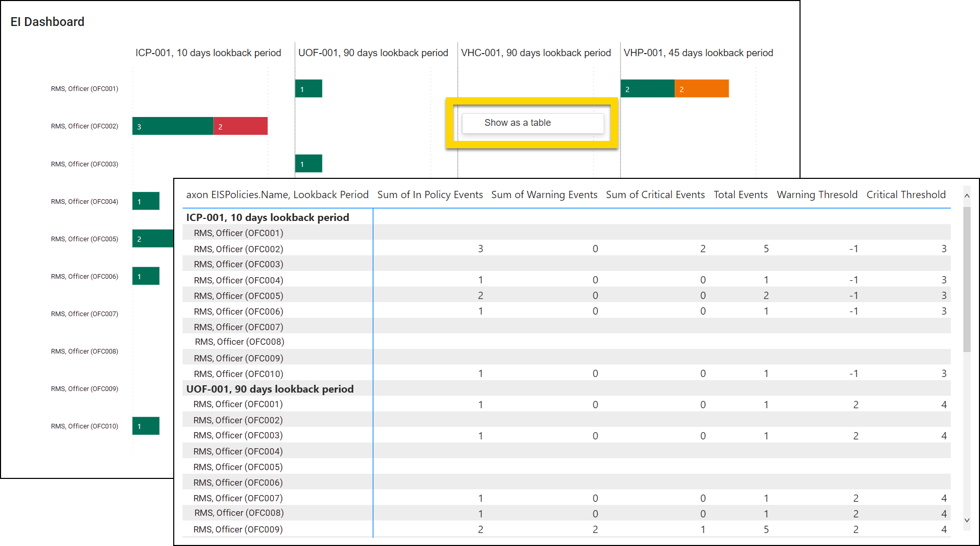Select the Sum of Critical Events column header
Screen dimensions: 980x546
pyautogui.click(x=655, y=194)
